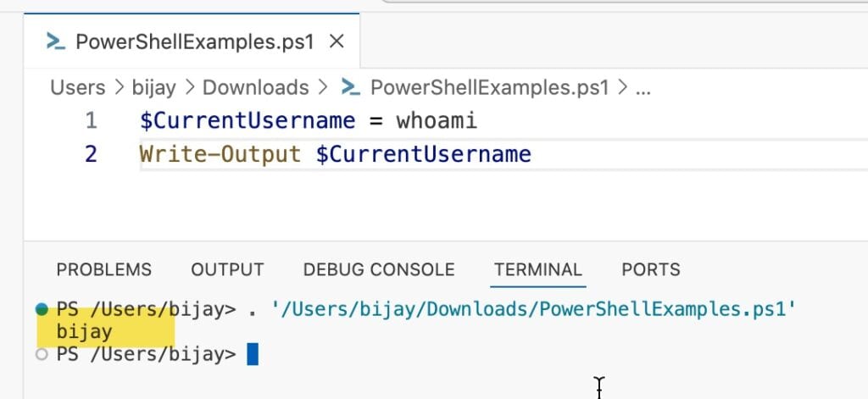Click $CurrentUsername variable on line 1

coord(248,120)
